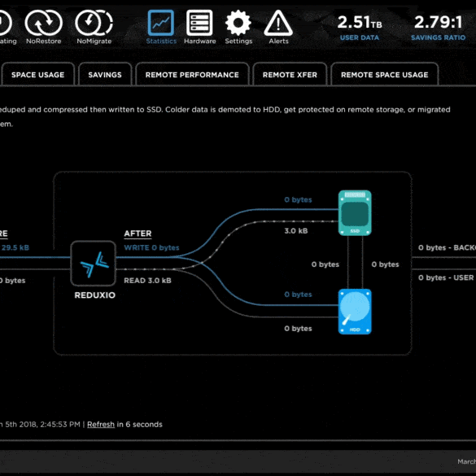Image resolution: width=476 pixels, height=476 pixels.
Task: Click the 2.51 TB user data value
Action: pyautogui.click(x=360, y=23)
